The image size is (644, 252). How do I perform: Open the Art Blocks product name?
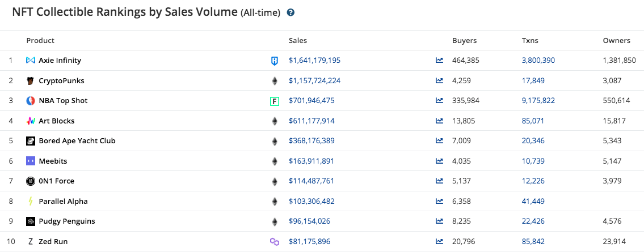tap(57, 121)
